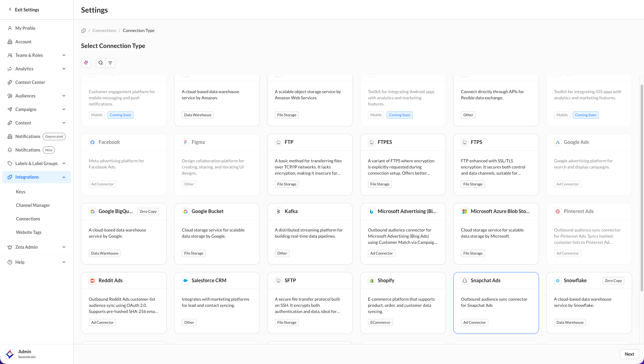Image resolution: width=644 pixels, height=364 pixels.
Task: Click the SFTP monitor icon
Action: click(279, 280)
